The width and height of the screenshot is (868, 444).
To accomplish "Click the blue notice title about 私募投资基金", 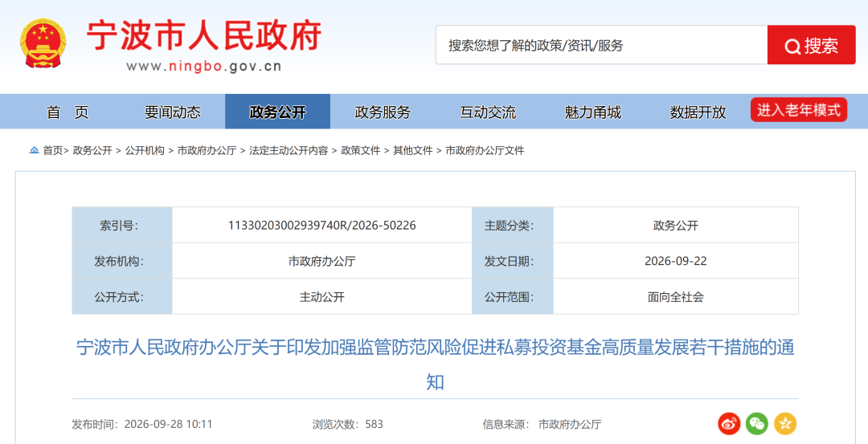I will point(435,365).
